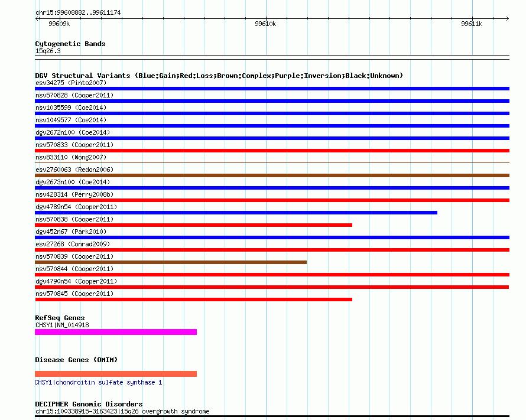The width and height of the screenshot is (526, 420).
Task: Click the brown complex bar under esv2760063
Action: [x=272, y=175]
